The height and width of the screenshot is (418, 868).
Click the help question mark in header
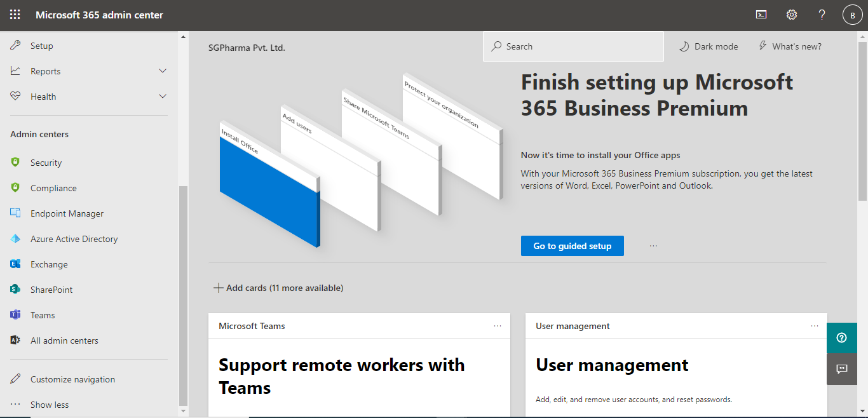822,15
